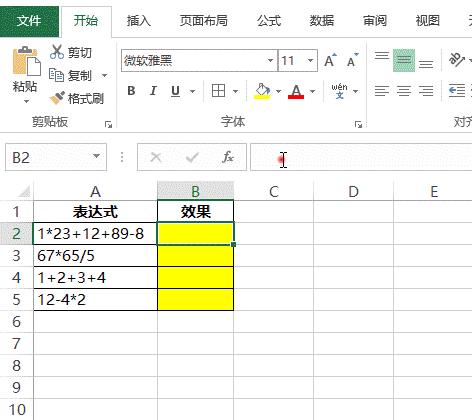This screenshot has width=472, height=420.
Task: Click the Copy icon
Action: tap(56, 75)
